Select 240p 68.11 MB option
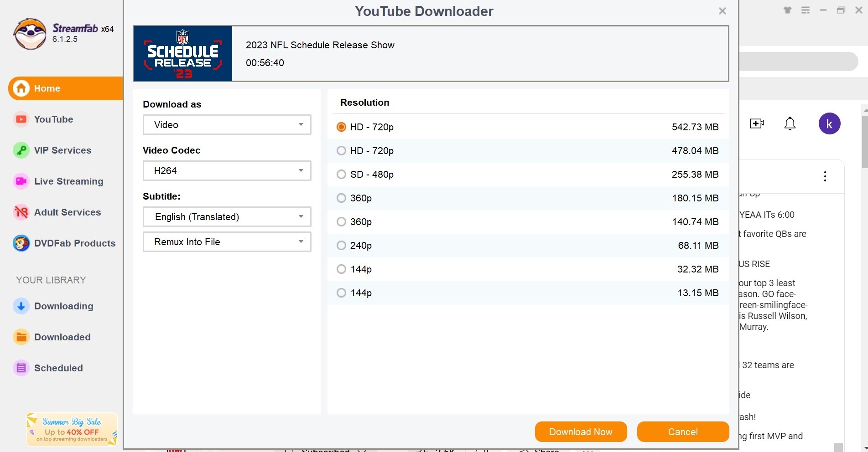Image resolution: width=868 pixels, height=452 pixels. coord(528,246)
